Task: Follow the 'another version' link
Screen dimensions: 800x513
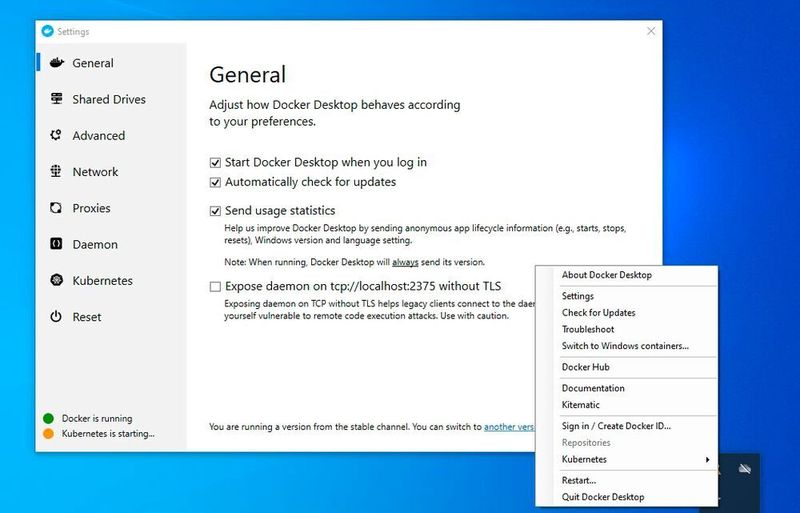Action: [509, 427]
